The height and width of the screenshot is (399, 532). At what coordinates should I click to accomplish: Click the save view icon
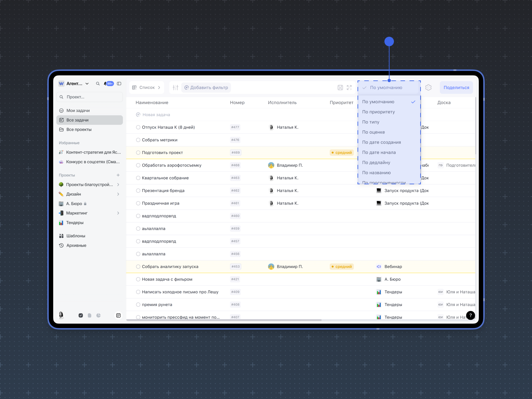pos(340,88)
